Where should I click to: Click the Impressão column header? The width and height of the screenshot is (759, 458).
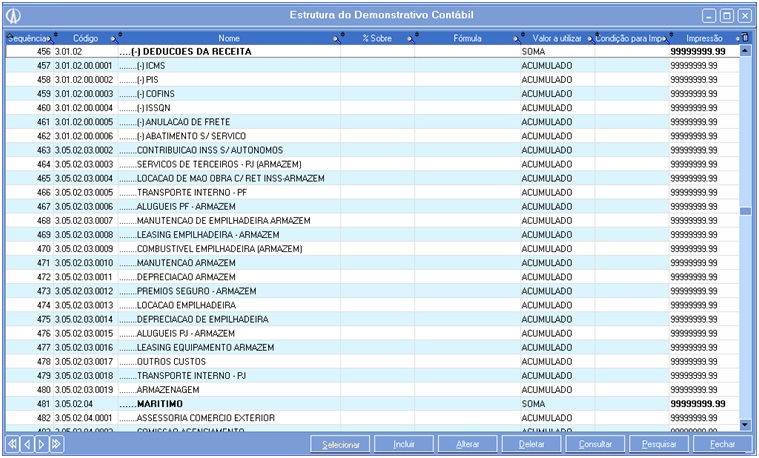(x=704, y=38)
